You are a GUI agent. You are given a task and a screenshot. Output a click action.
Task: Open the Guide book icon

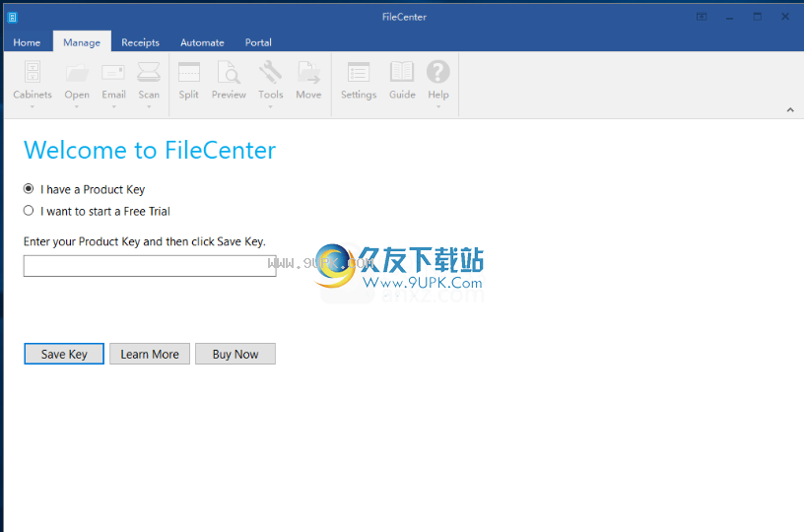click(402, 72)
